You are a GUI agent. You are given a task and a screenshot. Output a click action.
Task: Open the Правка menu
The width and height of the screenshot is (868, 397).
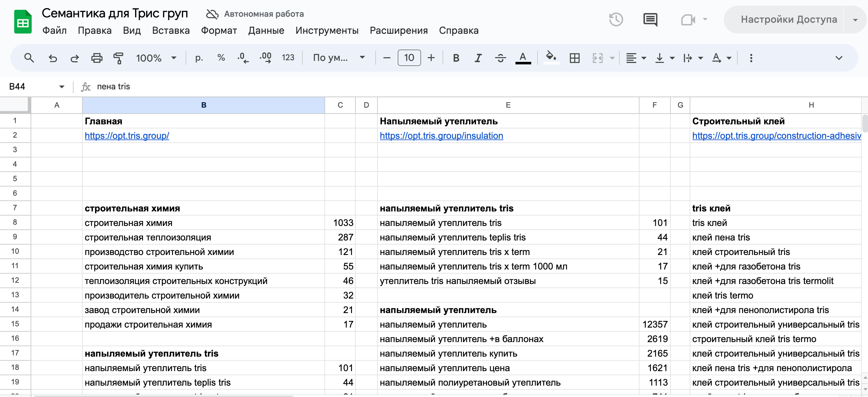pos(95,30)
